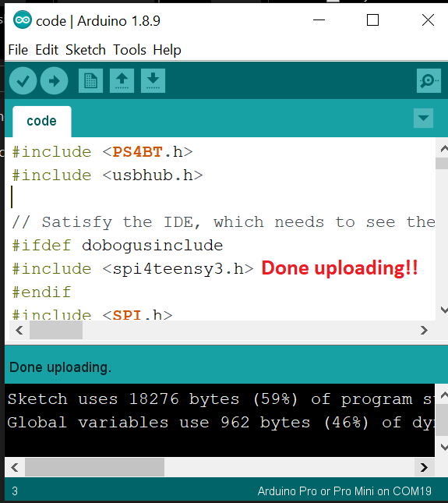Open the Tools menu
This screenshot has width=448, height=503.
(129, 50)
